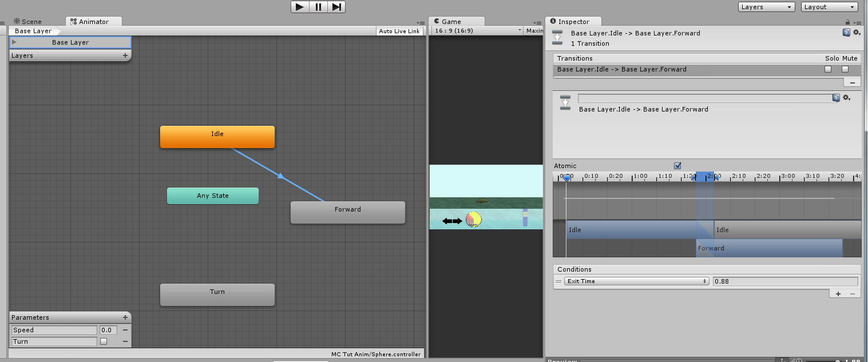Click the first Idle clip in timeline

640,230
